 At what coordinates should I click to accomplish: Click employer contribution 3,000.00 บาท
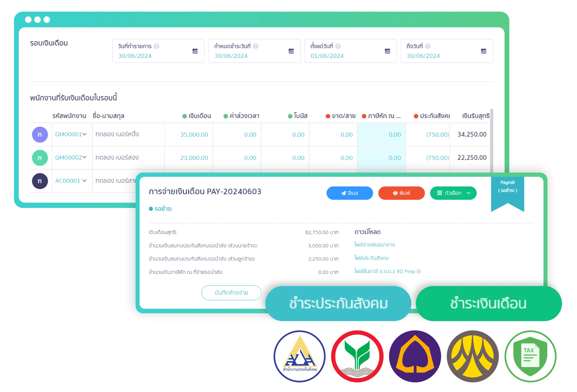click(323, 245)
